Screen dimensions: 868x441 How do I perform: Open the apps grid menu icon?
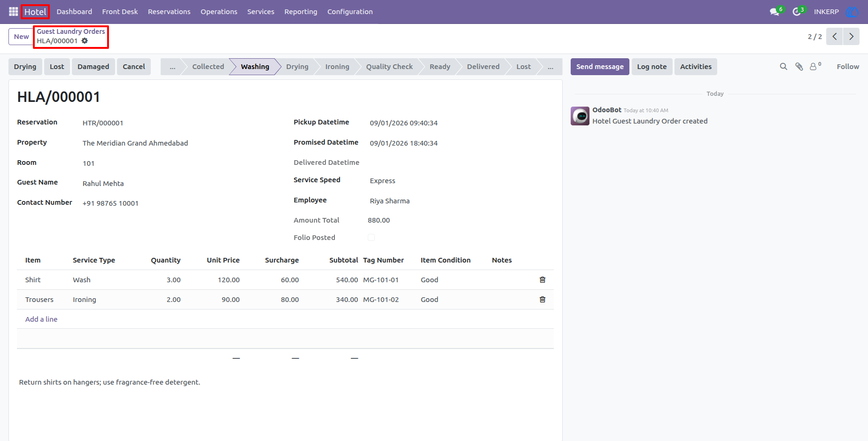13,12
